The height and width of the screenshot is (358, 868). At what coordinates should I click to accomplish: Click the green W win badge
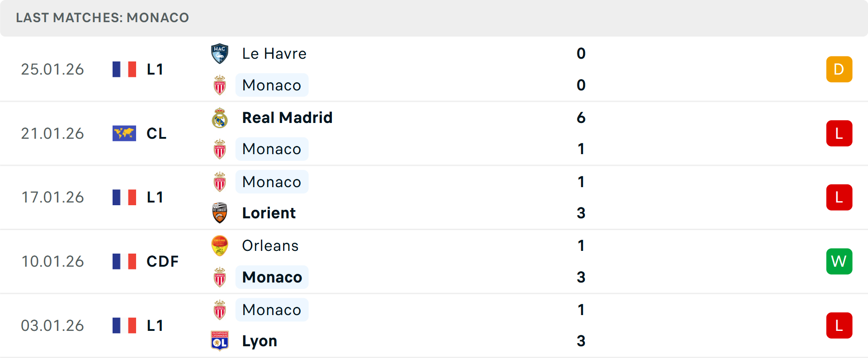point(839,261)
